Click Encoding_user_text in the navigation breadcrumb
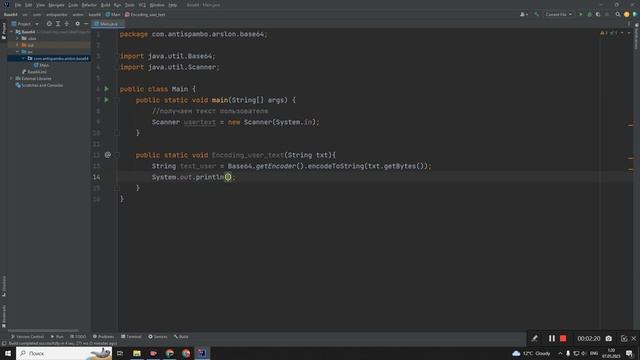The image size is (640, 360). (x=145, y=14)
